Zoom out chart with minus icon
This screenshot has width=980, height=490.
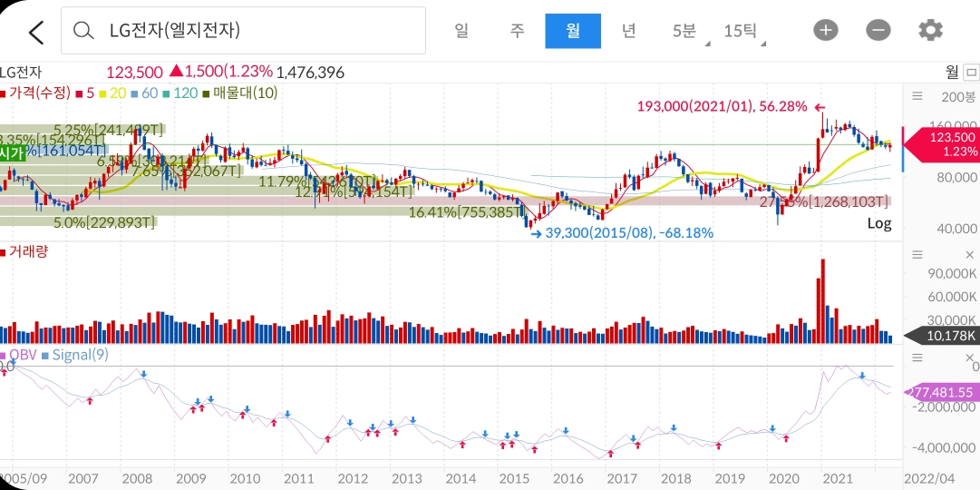tap(878, 30)
